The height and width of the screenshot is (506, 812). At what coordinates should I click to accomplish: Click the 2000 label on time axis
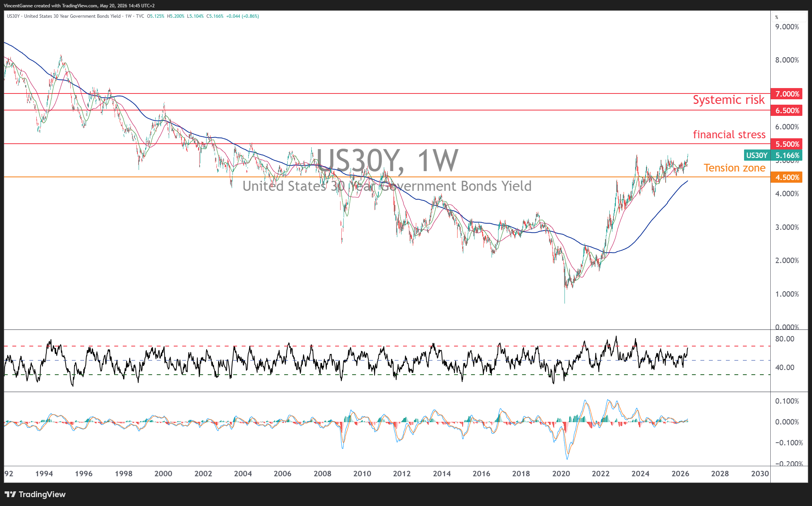pos(163,474)
